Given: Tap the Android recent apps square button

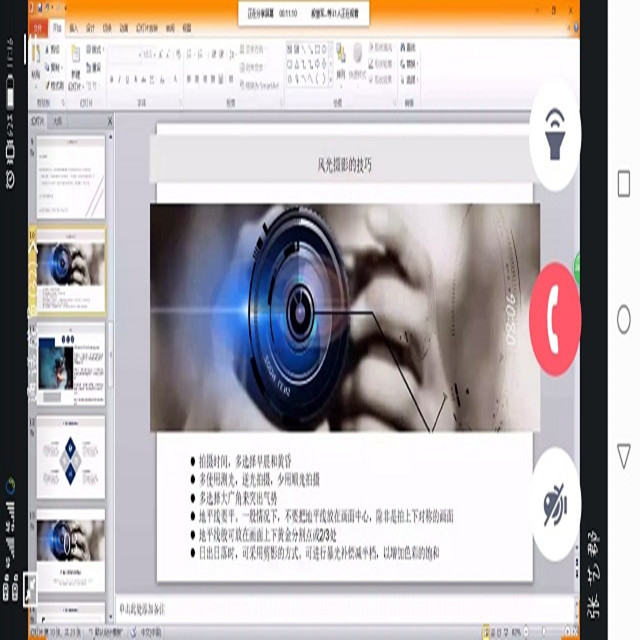Looking at the screenshot, I should [624, 185].
